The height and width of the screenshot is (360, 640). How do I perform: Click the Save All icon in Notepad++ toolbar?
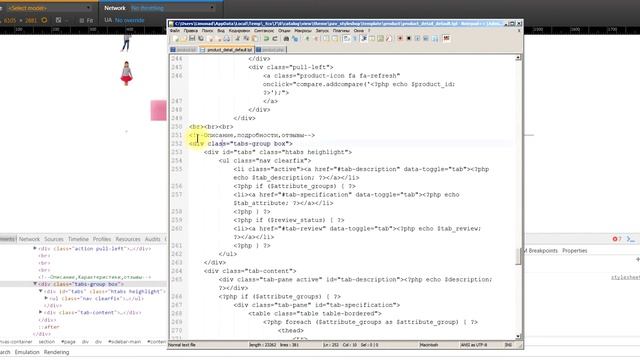[201, 38]
